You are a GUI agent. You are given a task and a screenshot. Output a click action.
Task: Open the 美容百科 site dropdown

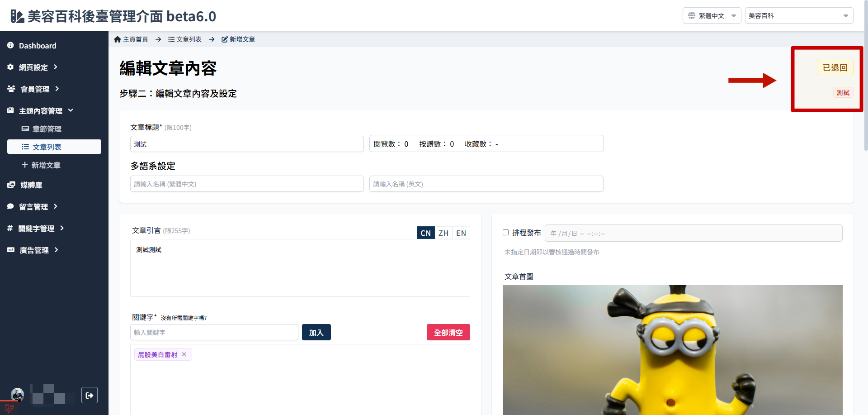pos(799,15)
